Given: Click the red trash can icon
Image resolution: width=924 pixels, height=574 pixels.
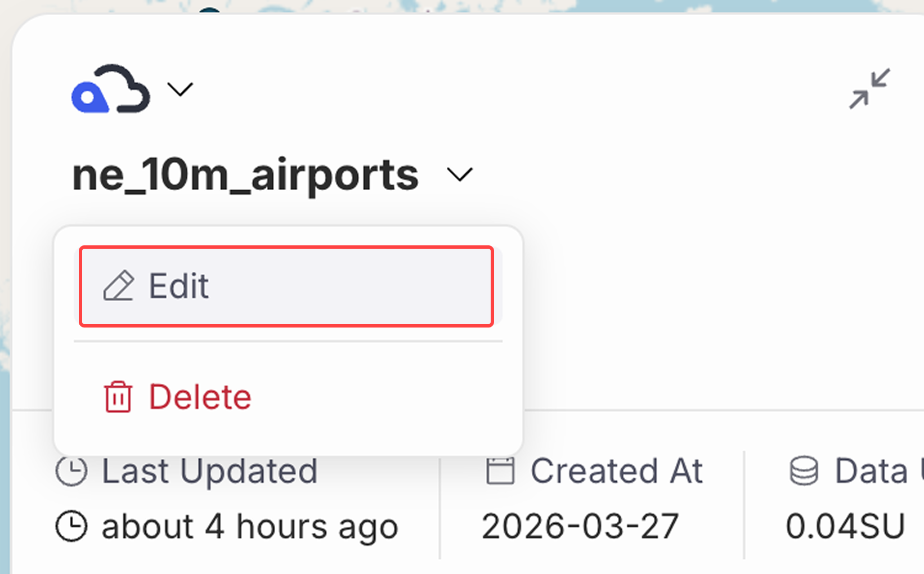Looking at the screenshot, I should tap(118, 397).
